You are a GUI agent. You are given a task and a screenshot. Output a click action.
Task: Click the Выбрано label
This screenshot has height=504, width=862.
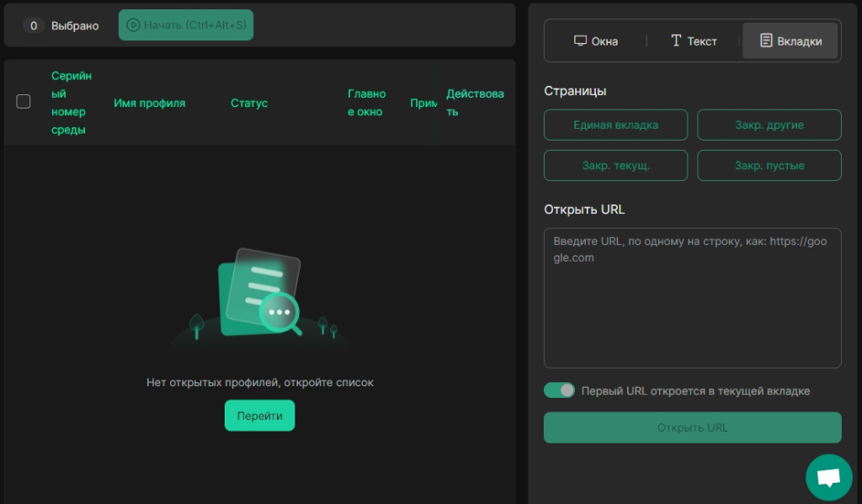pos(75,26)
